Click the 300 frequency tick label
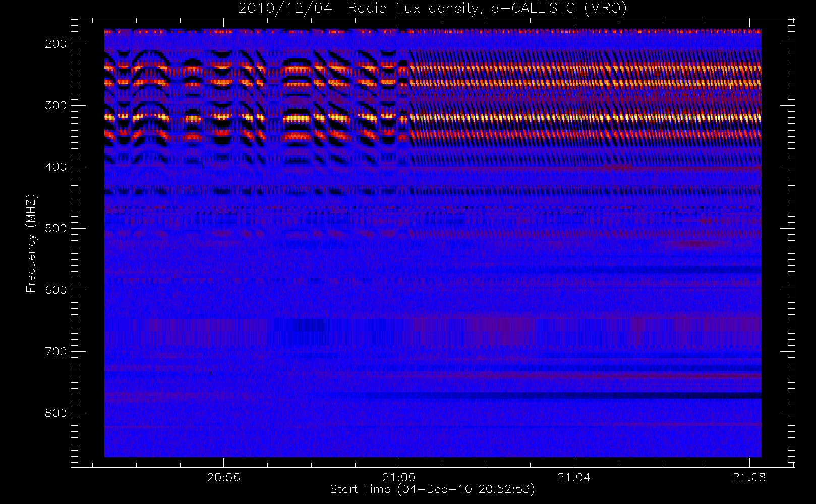Screen dimensions: 816x504 56,106
